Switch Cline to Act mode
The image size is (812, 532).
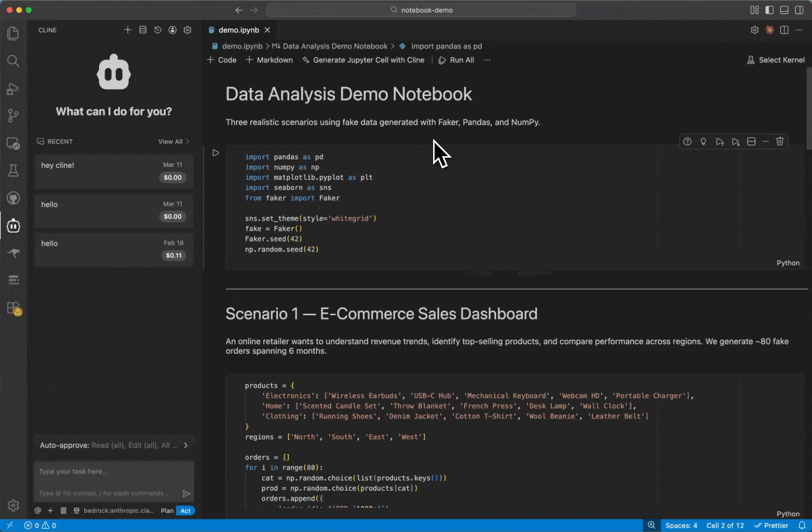(186, 511)
